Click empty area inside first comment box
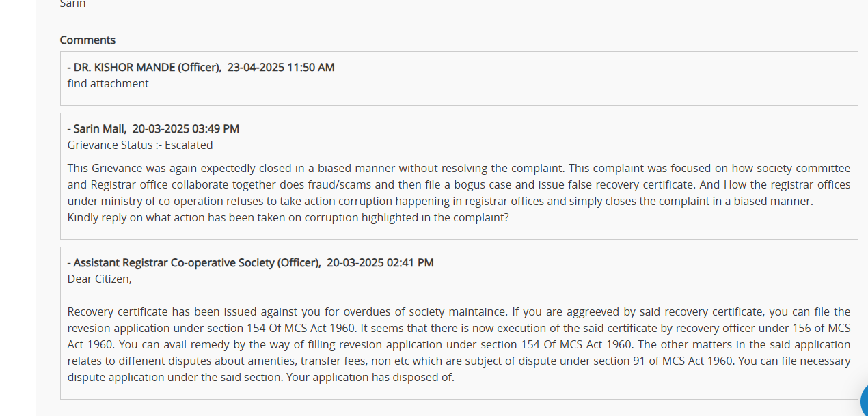 pos(547,83)
